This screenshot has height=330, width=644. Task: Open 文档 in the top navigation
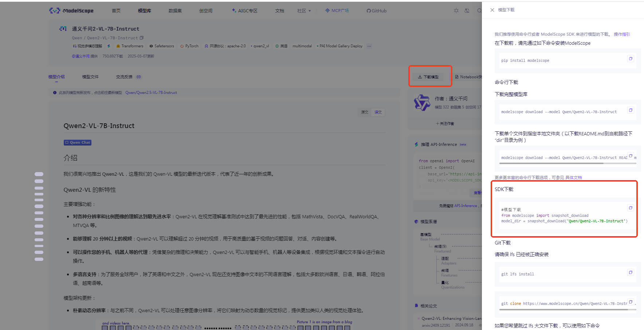point(280,11)
